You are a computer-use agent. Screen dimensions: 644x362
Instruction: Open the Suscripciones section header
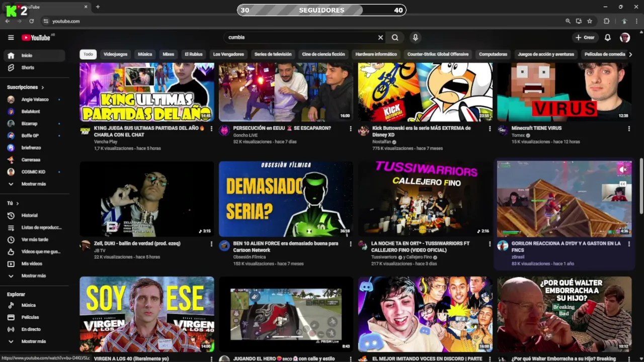[25, 87]
